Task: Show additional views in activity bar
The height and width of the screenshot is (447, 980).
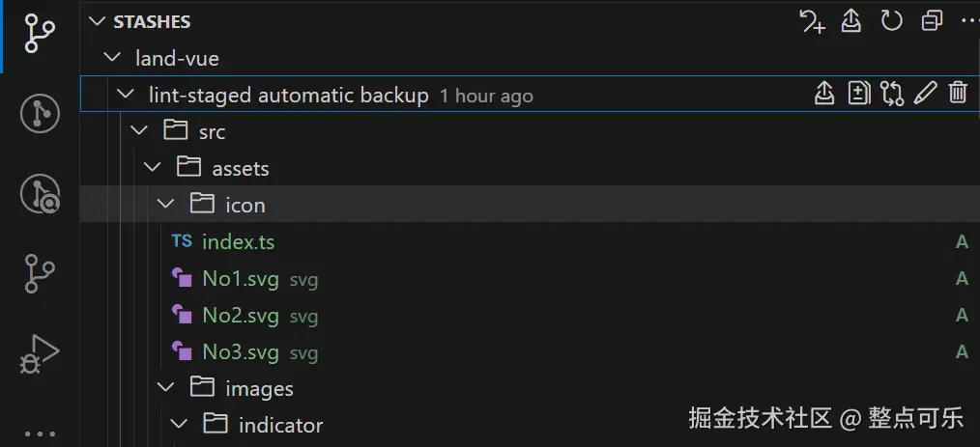Action: (40, 433)
